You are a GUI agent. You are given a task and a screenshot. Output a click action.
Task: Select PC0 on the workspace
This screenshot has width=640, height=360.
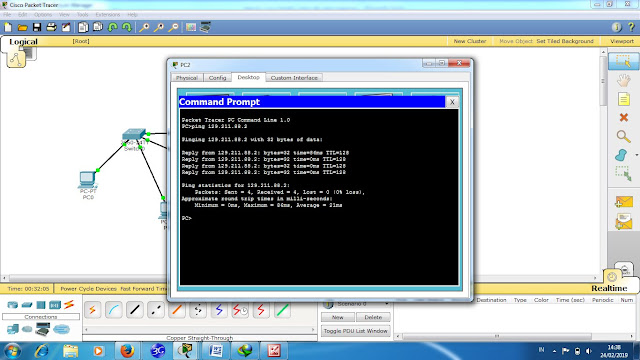pos(87,180)
